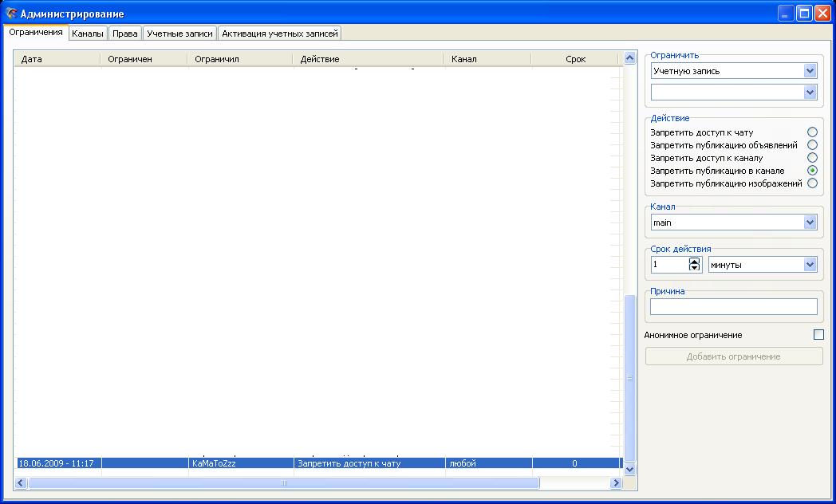Select 'Запретить публикацию объявлений' radio option

[812, 145]
